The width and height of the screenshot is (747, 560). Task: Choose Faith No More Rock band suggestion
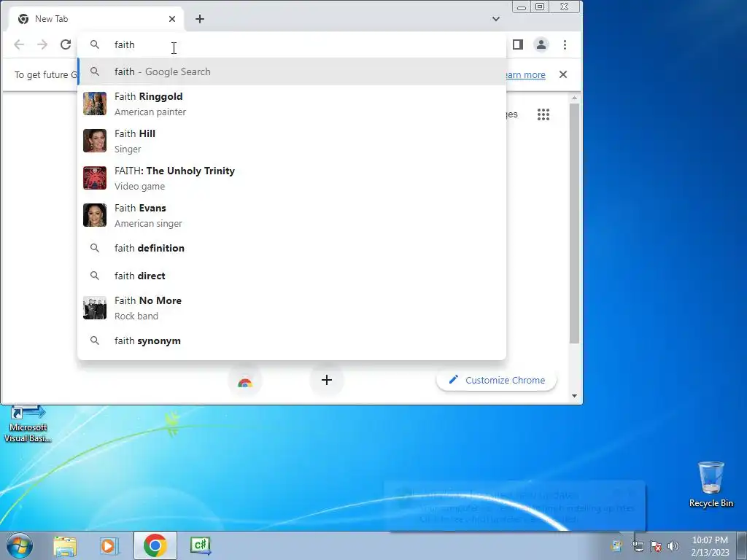[292, 308]
